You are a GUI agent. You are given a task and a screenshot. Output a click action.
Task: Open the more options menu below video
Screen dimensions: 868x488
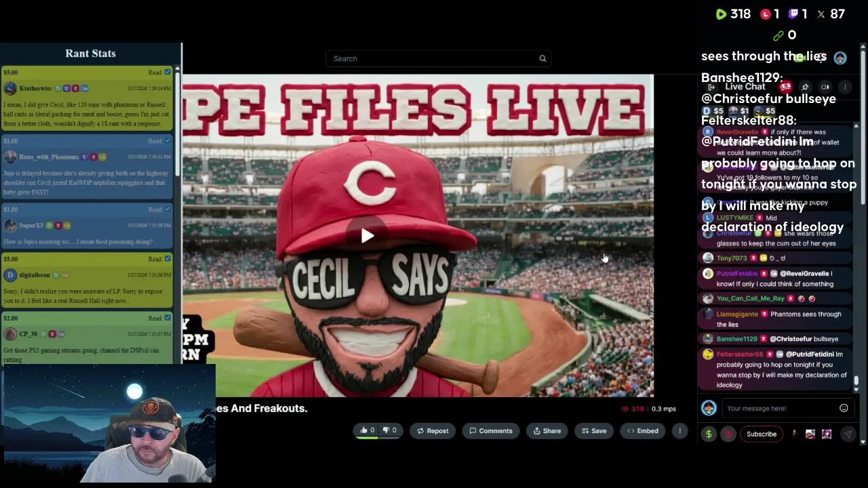(x=679, y=431)
